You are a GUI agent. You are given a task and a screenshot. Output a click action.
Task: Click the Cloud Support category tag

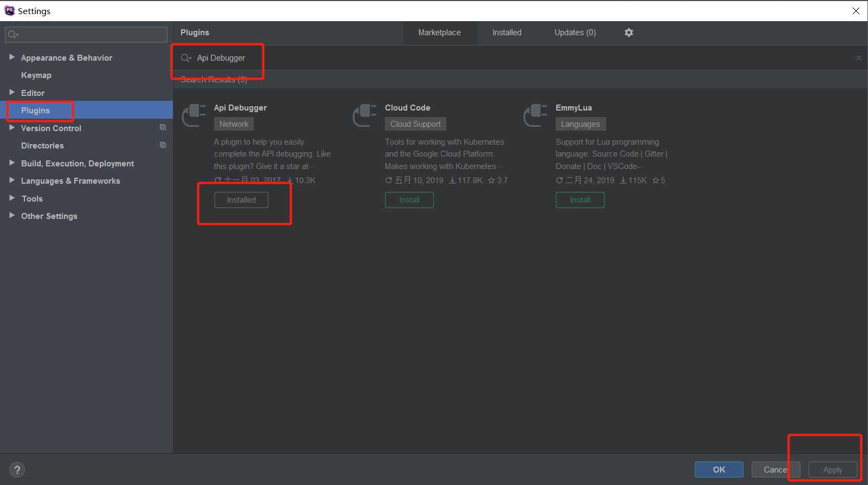tap(415, 124)
